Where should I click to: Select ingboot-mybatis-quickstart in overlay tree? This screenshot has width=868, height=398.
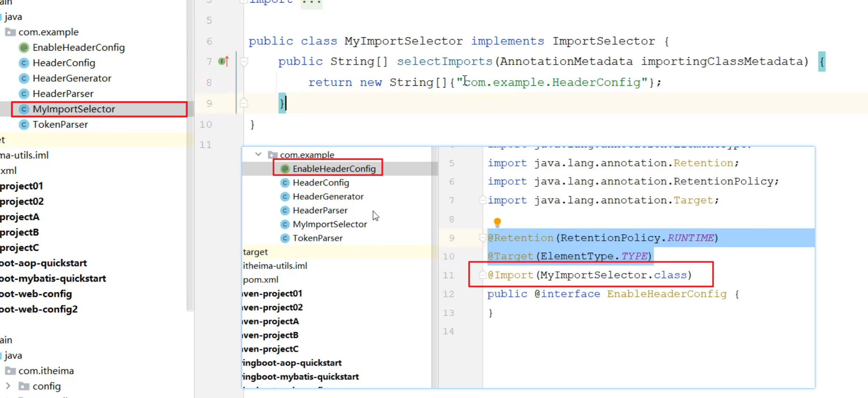click(301, 377)
